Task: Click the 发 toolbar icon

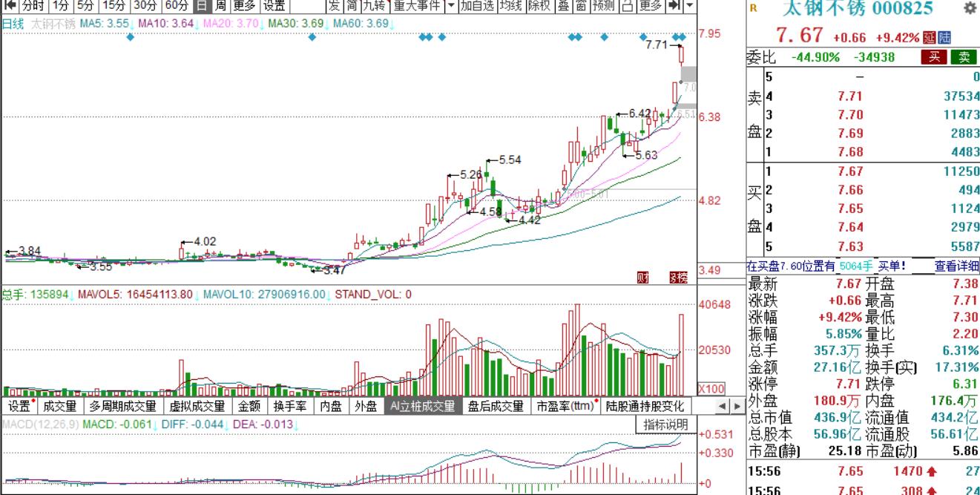Action: (x=334, y=6)
